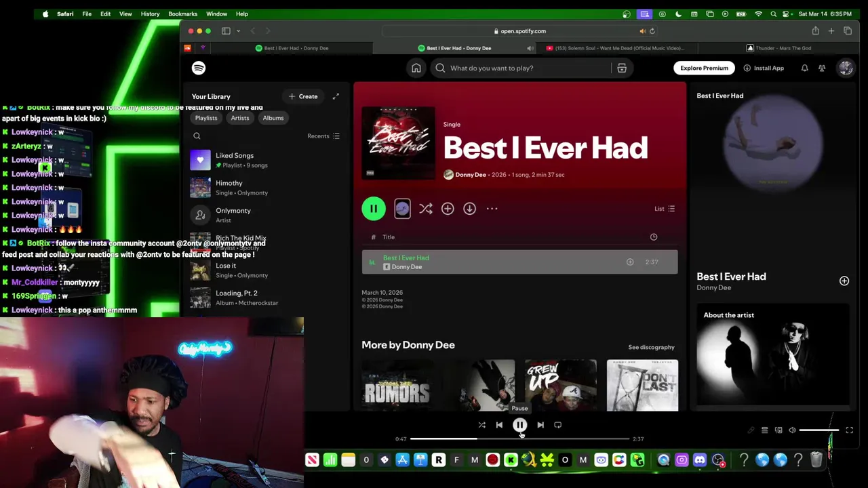Open Grew Up album thumbnail
Image resolution: width=868 pixels, height=488 pixels.
click(x=561, y=385)
